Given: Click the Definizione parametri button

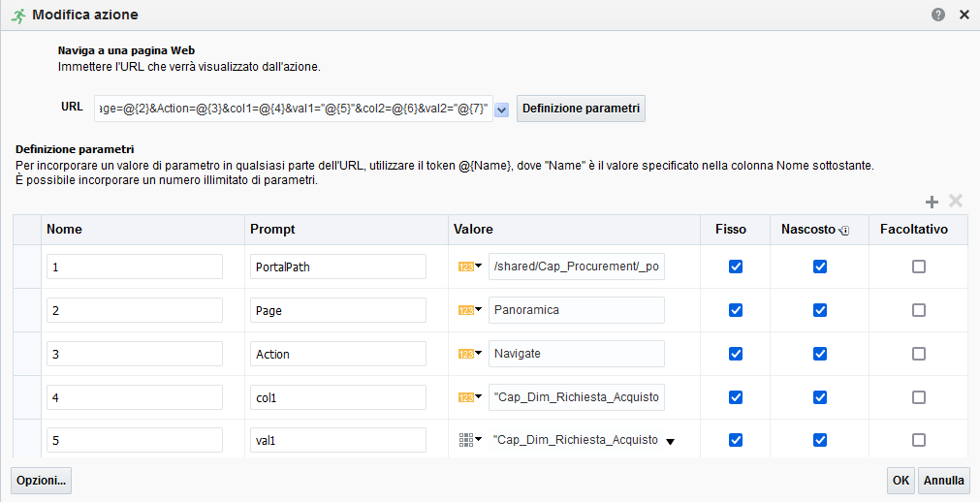Looking at the screenshot, I should pyautogui.click(x=581, y=109).
